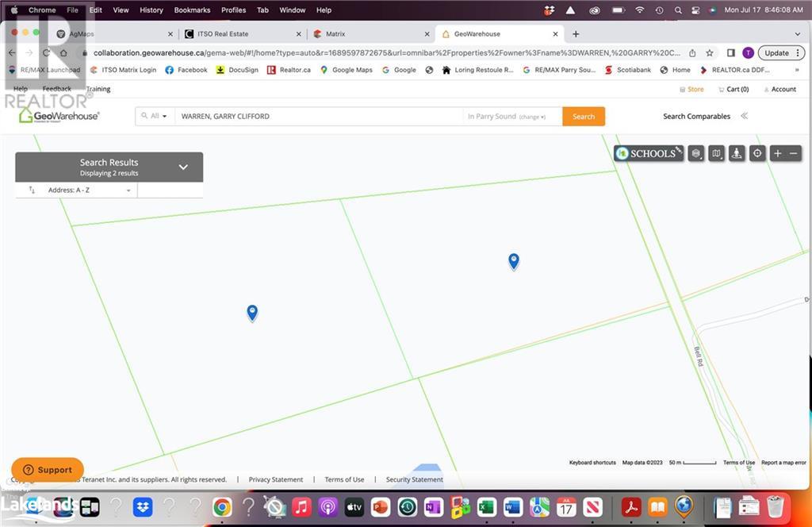Select the left blue property pin
The width and height of the screenshot is (812, 527).
tap(252, 312)
